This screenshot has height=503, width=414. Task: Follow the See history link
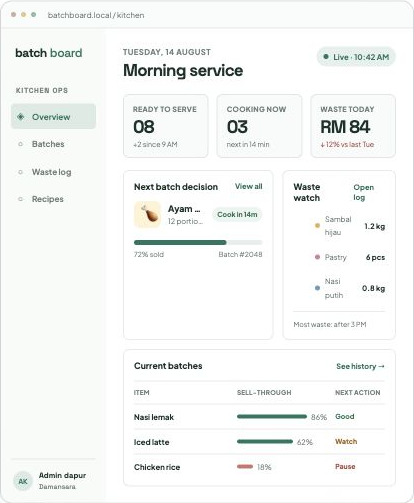coord(360,366)
